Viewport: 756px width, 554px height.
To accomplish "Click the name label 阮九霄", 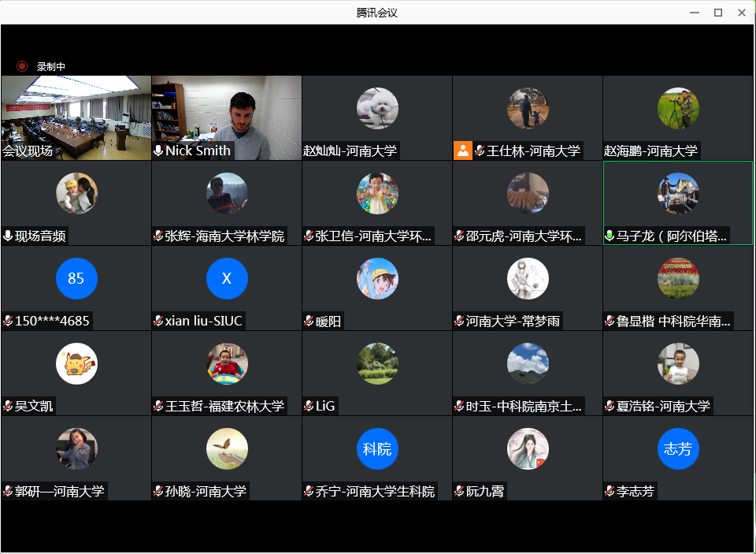I will 484,491.
